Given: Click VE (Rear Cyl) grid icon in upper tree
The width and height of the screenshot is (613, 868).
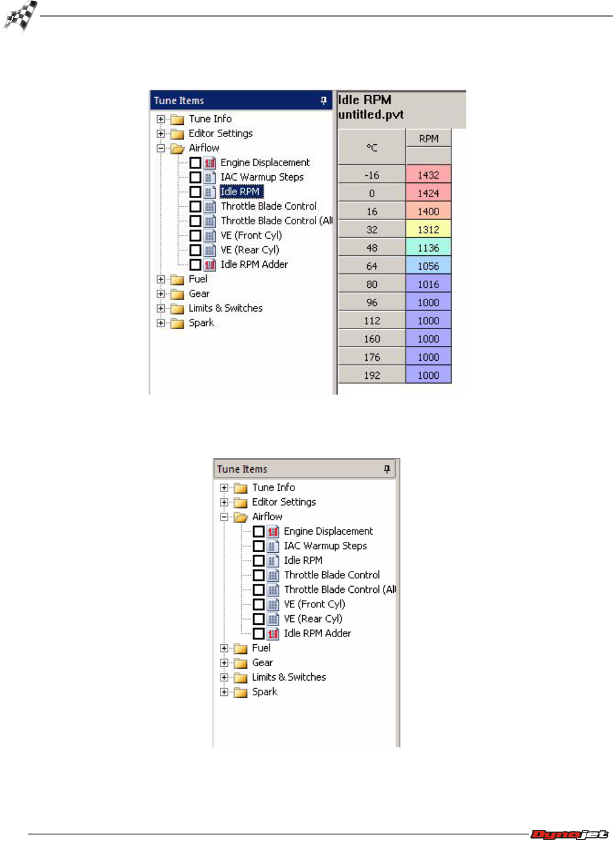Looking at the screenshot, I should 210,250.
